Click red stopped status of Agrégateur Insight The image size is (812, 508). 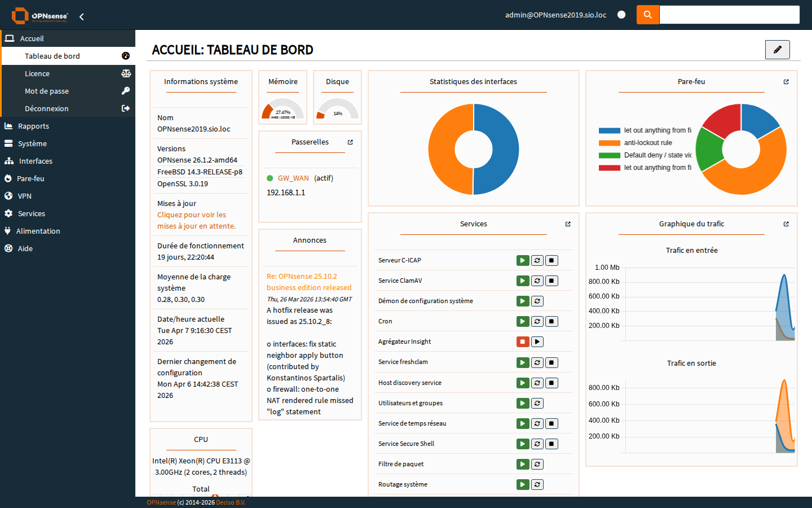click(523, 341)
